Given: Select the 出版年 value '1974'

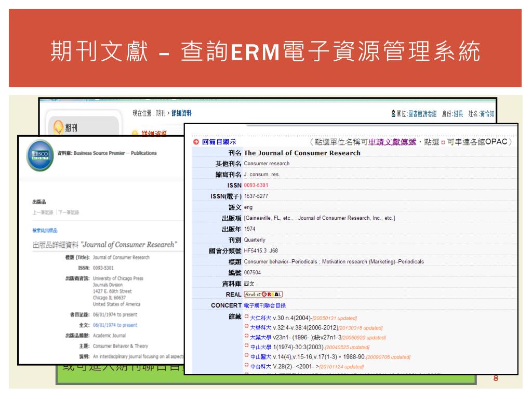Looking at the screenshot, I should [x=249, y=229].
